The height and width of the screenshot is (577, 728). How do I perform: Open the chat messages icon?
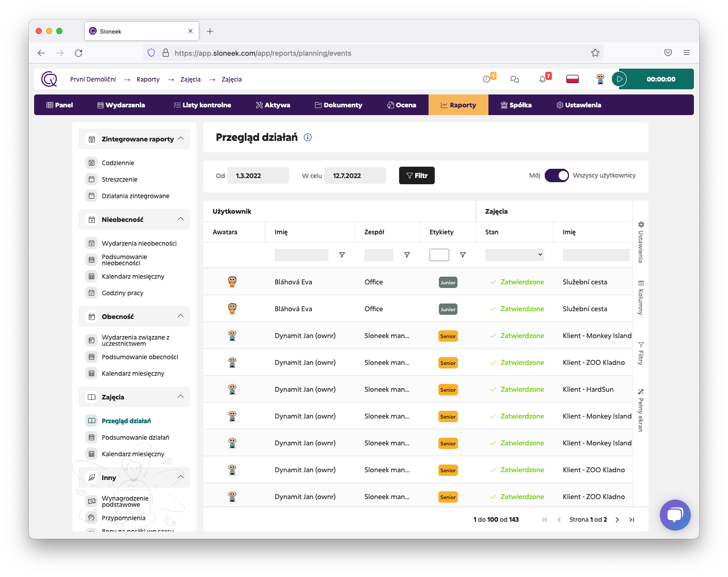[x=514, y=79]
